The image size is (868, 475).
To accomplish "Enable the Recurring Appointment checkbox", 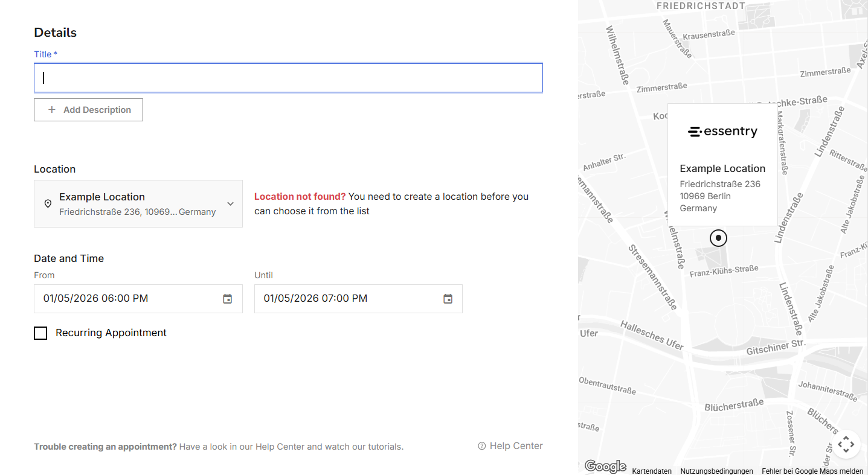I will pyautogui.click(x=40, y=333).
